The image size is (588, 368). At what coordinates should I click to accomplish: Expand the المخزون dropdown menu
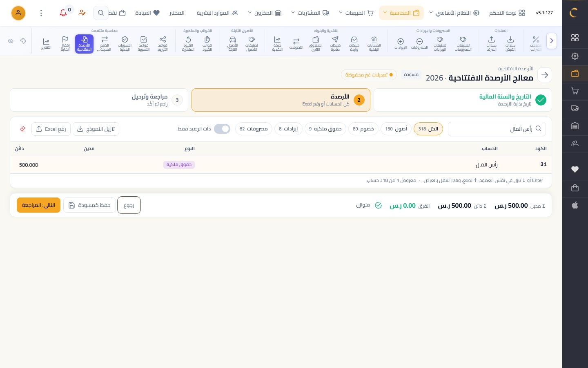(265, 13)
